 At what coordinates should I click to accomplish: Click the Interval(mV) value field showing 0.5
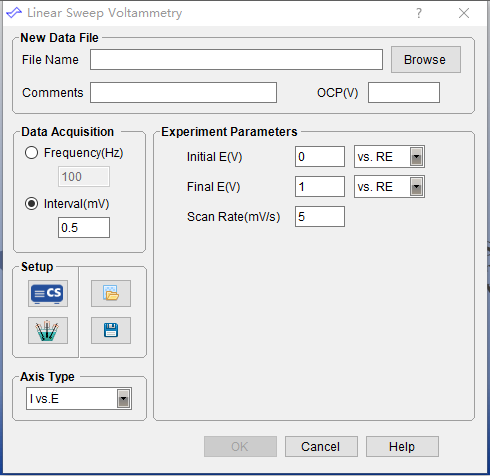(84, 228)
